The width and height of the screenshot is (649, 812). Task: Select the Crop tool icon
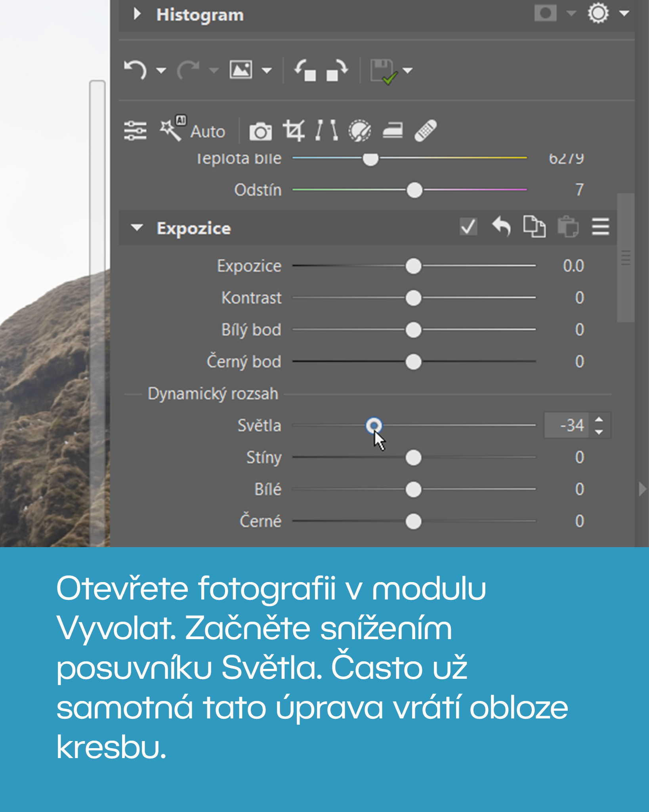[294, 130]
